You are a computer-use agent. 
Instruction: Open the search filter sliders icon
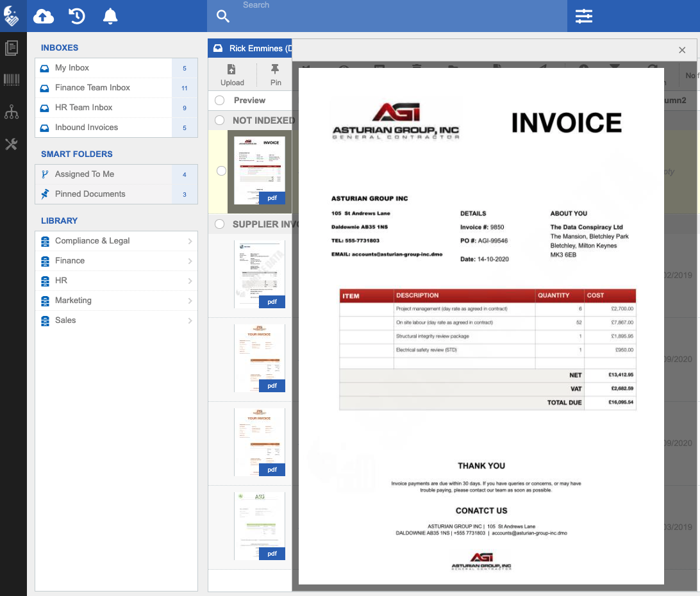(x=583, y=17)
